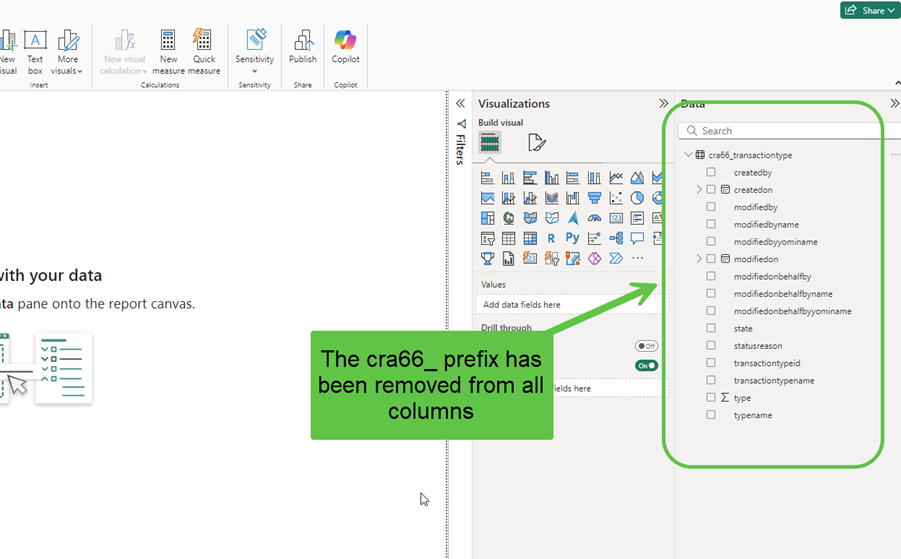Click the Values 'Add data fields here' well
Image resolution: width=901 pixels, height=559 pixels.
pos(572,304)
